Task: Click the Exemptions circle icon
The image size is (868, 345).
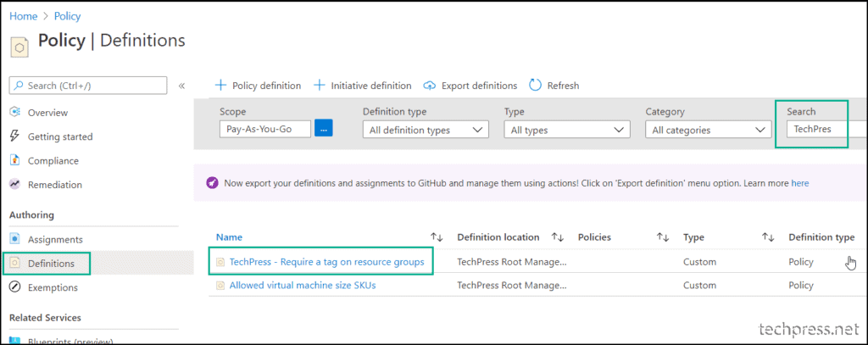Action: click(15, 287)
